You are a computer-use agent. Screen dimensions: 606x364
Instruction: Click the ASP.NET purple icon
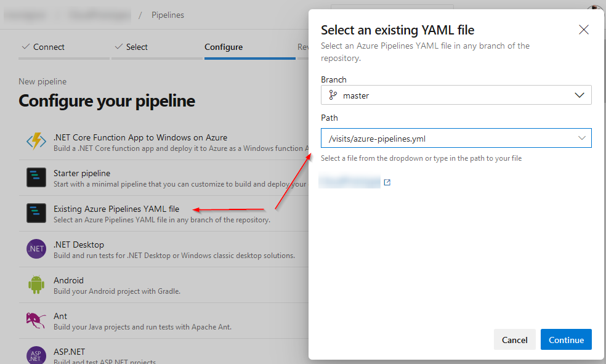point(36,355)
